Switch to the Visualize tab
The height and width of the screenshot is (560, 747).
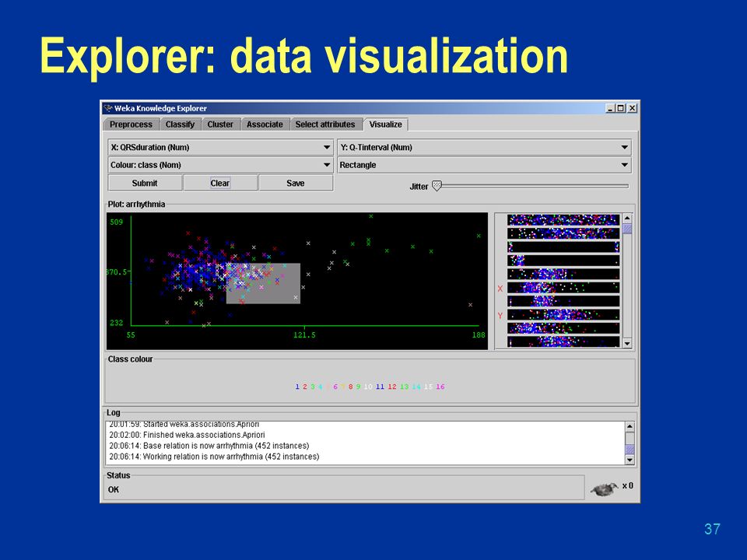click(x=385, y=124)
